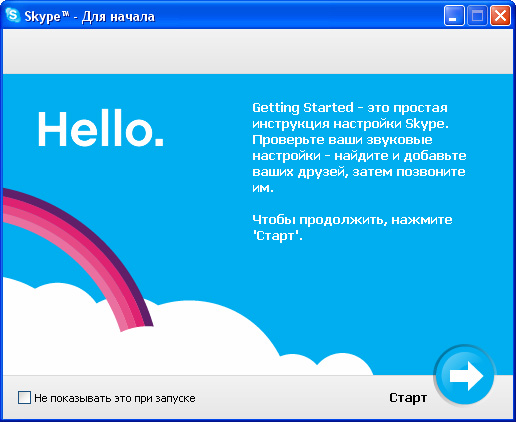This screenshot has width=516, height=422.
Task: Close the Skype Getting Started window
Action: (500, 16)
